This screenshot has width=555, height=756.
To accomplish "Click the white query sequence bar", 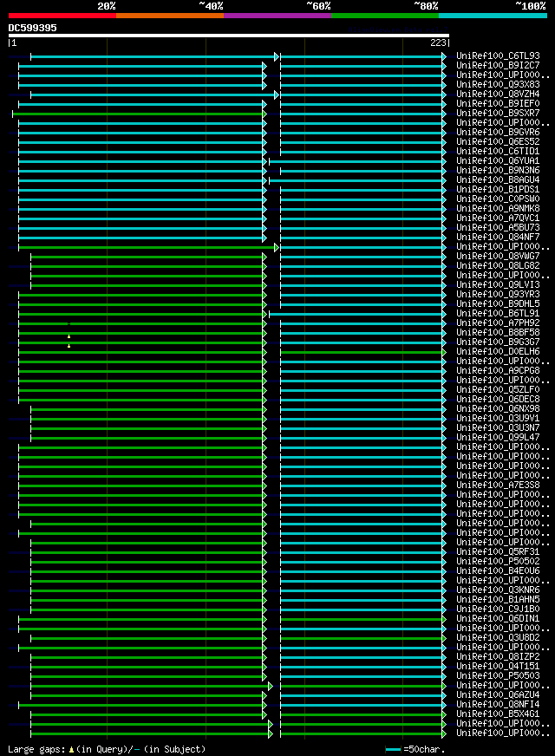I will (229, 36).
